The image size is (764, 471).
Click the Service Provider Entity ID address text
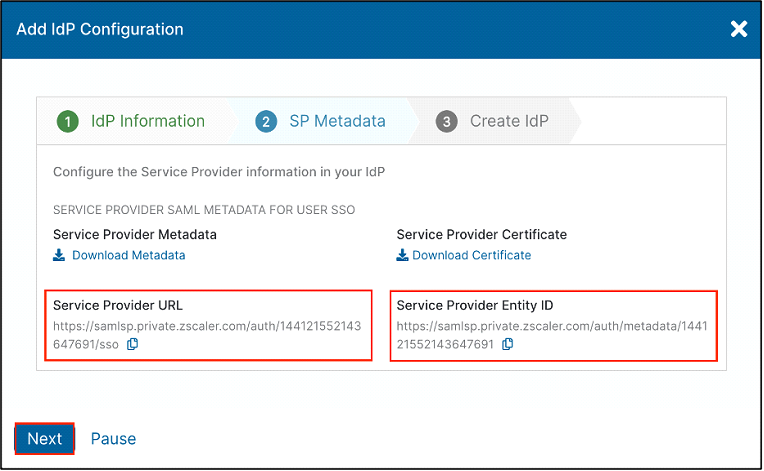point(552,327)
